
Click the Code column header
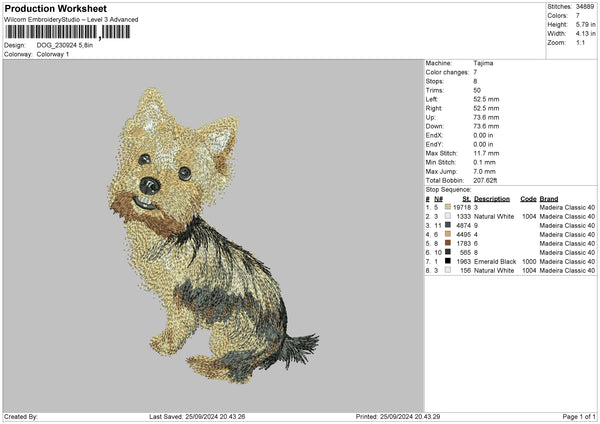click(x=528, y=198)
